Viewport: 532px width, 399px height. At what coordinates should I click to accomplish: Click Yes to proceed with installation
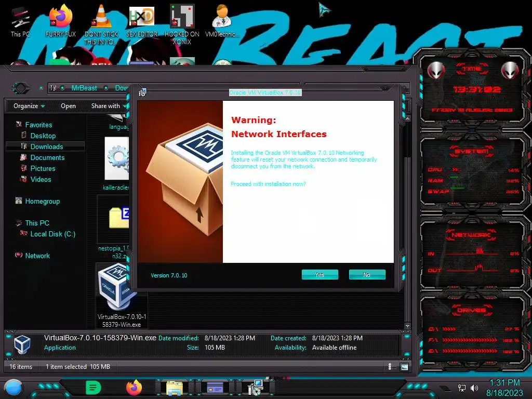point(320,274)
